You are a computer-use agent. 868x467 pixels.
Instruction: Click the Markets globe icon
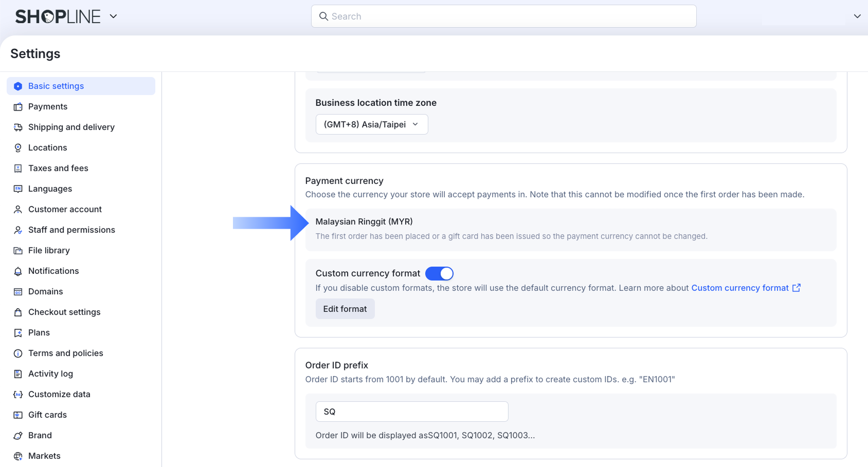click(x=18, y=456)
